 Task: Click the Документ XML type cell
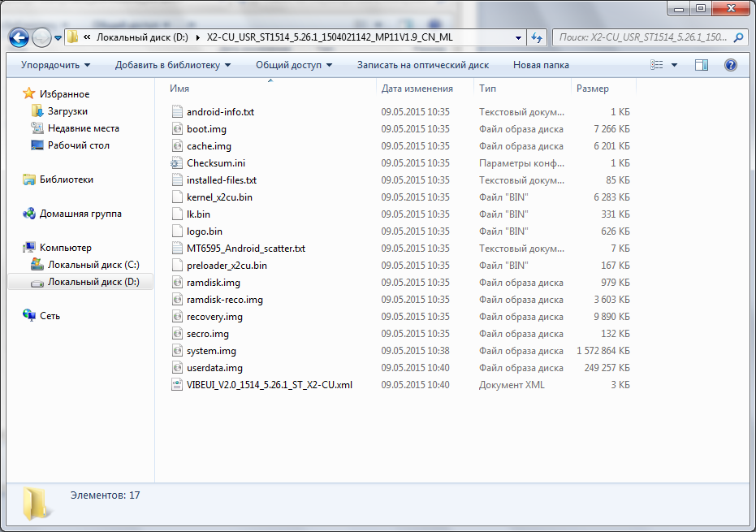(512, 385)
